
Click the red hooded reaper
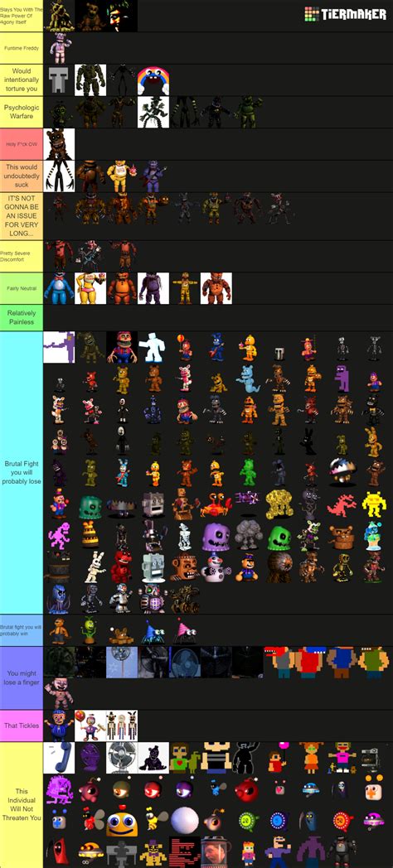(x=59, y=852)
